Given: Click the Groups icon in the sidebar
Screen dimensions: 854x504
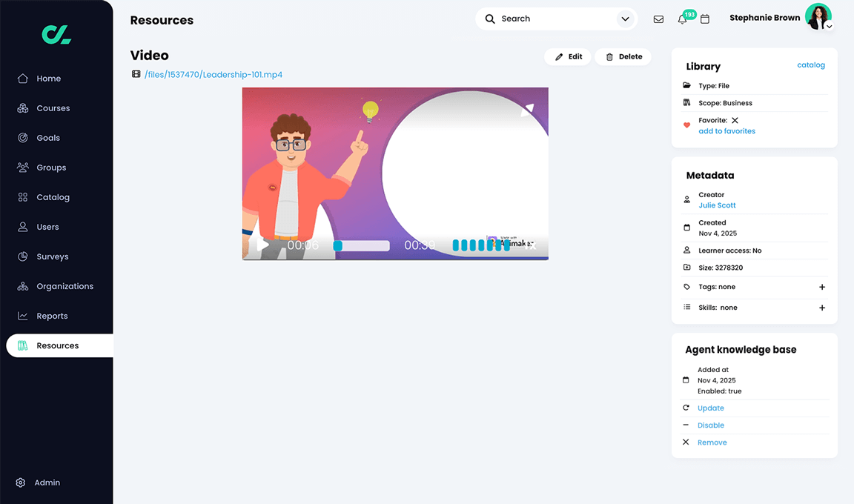Looking at the screenshot, I should (x=22, y=168).
